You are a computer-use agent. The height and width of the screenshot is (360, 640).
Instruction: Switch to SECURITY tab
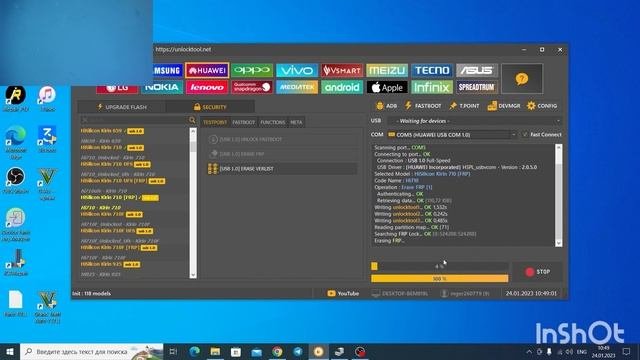point(210,107)
